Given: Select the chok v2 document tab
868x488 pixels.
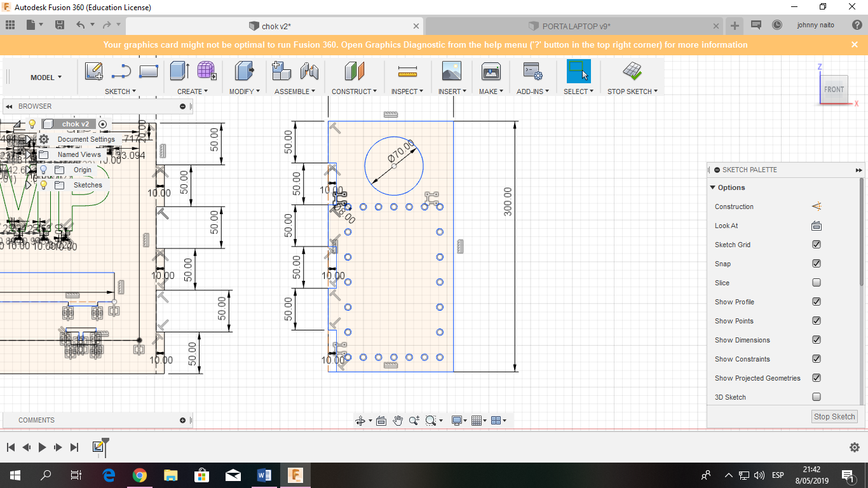Looking at the screenshot, I should coord(275,26).
